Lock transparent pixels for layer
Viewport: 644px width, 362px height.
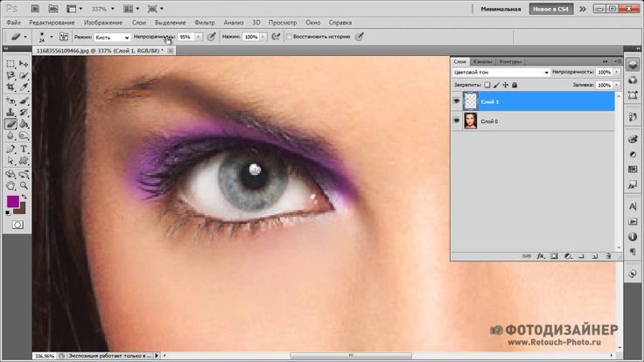pyautogui.click(x=487, y=85)
